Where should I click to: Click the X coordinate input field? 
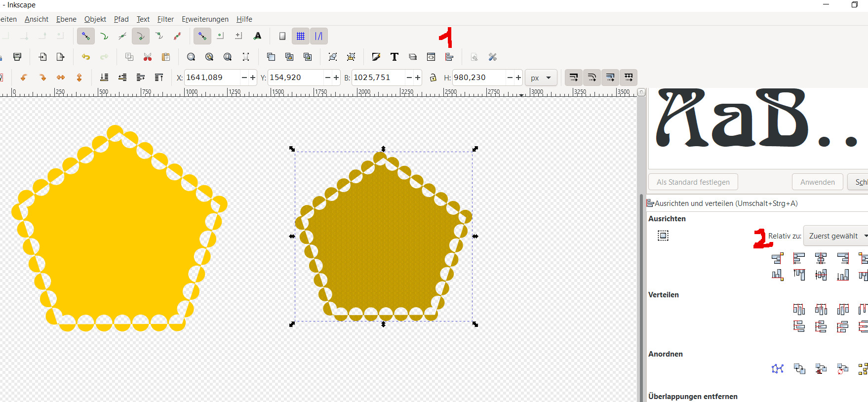(212, 78)
